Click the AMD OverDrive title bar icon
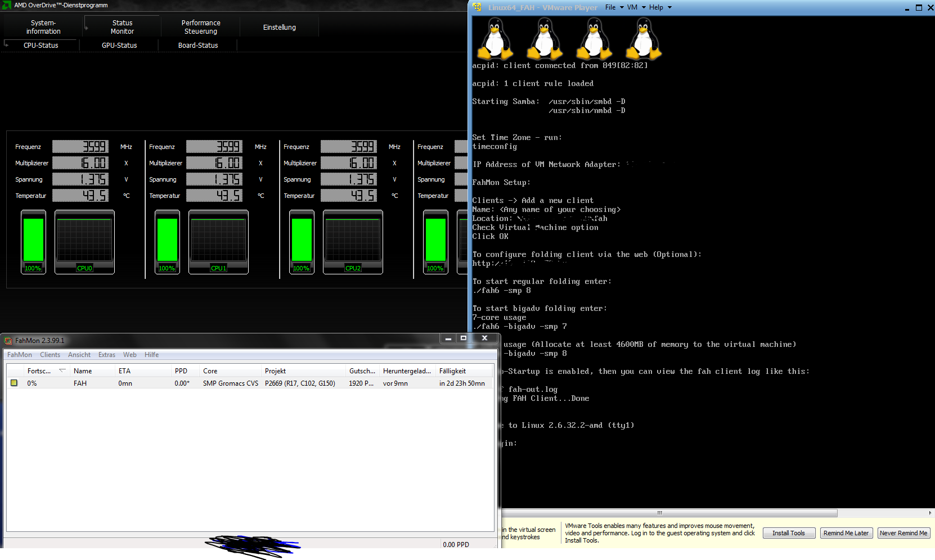Image resolution: width=935 pixels, height=560 pixels. coord(7,5)
